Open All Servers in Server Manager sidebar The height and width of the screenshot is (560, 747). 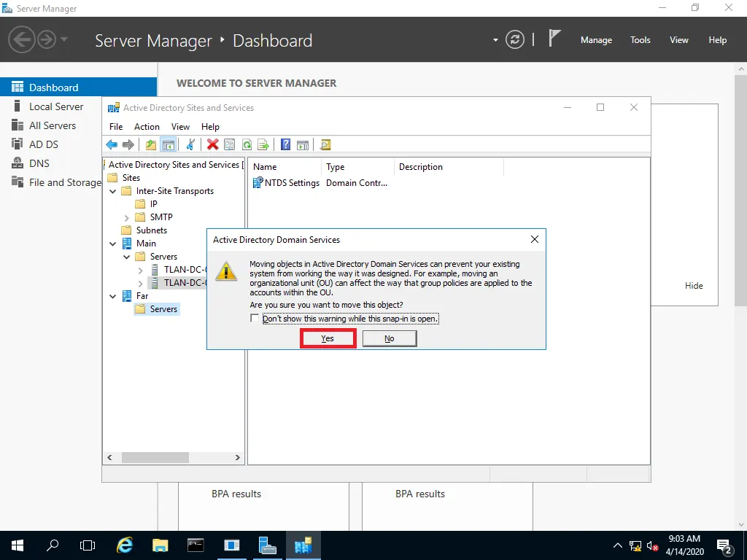coord(53,125)
